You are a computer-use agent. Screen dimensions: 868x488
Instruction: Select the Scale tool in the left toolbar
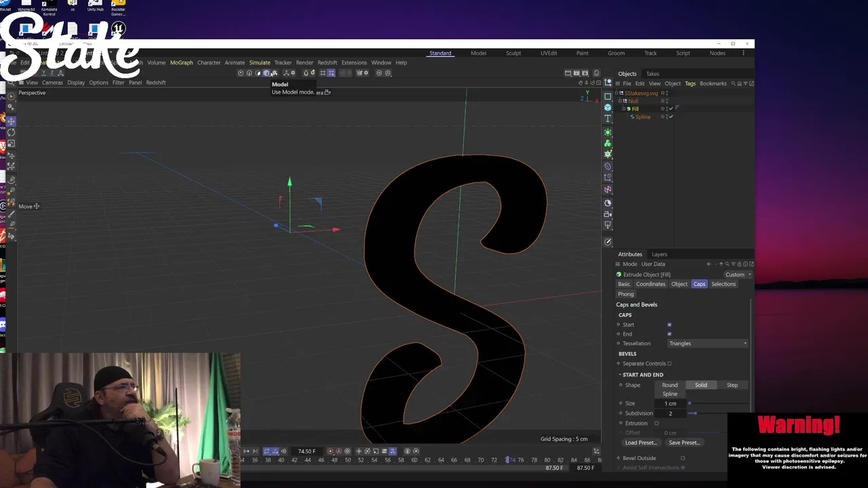(x=11, y=144)
